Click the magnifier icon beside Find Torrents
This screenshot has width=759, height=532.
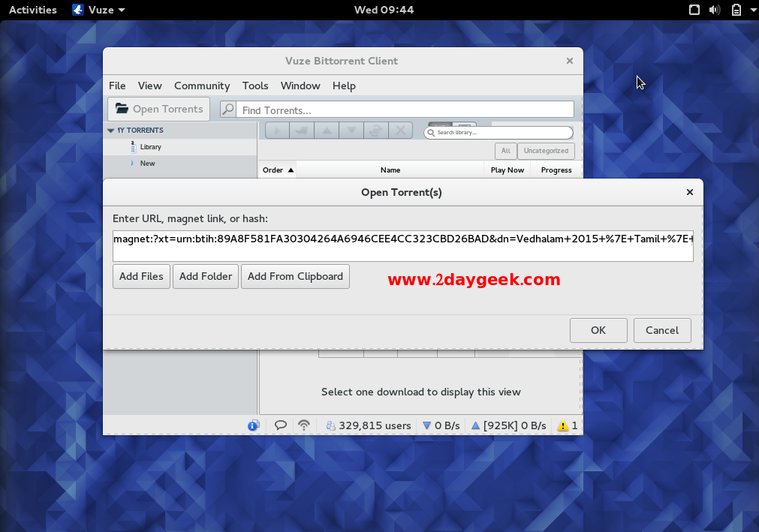(228, 110)
